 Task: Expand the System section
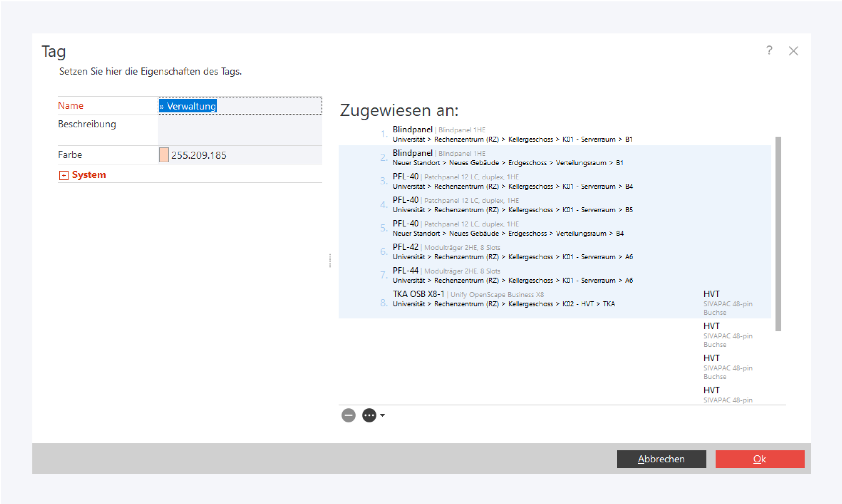coord(64,175)
